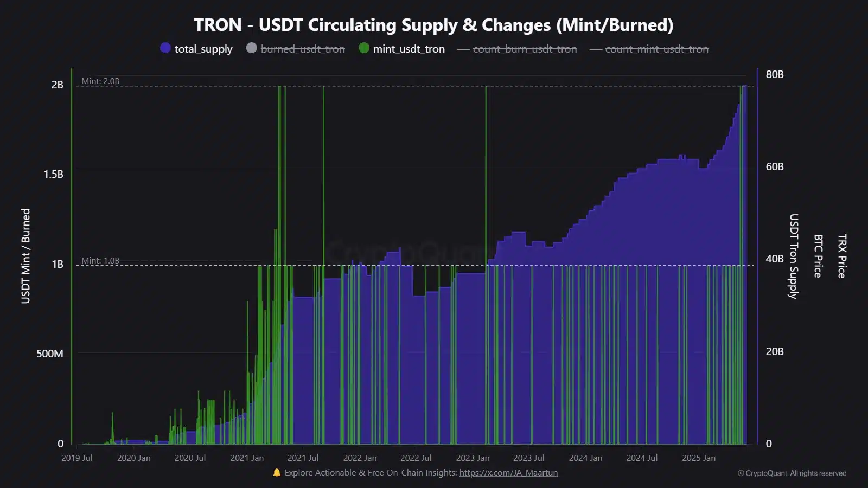Click the 2020 Jul date label
Image resolution: width=868 pixels, height=488 pixels.
pyautogui.click(x=190, y=458)
